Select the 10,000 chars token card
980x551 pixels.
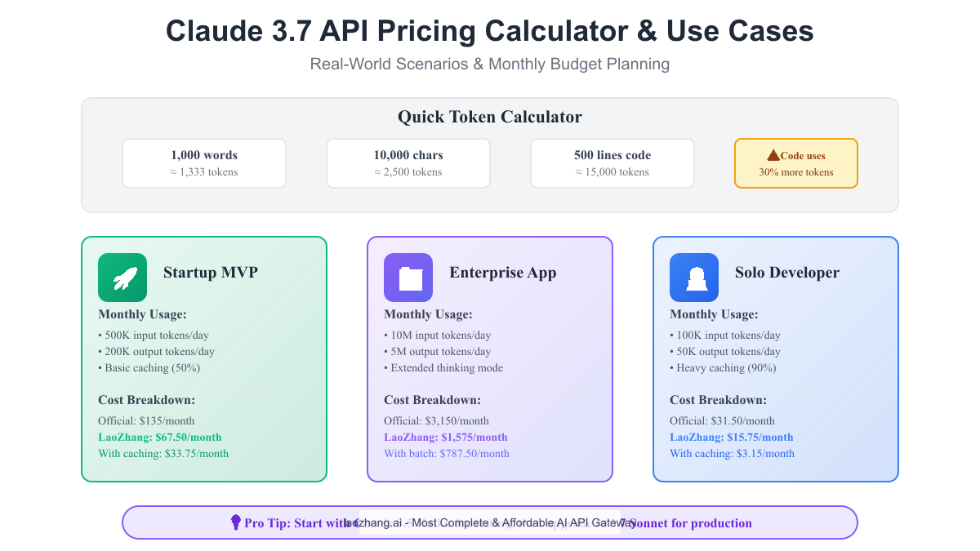point(408,163)
